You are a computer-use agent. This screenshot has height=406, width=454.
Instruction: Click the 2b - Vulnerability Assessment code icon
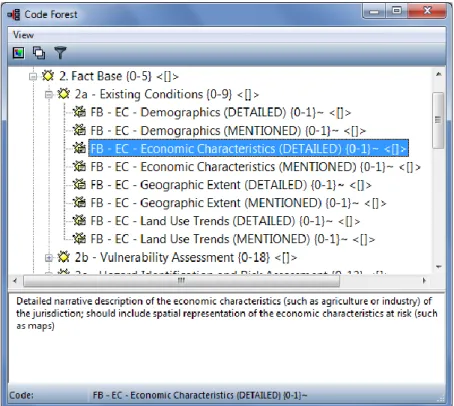(x=63, y=257)
